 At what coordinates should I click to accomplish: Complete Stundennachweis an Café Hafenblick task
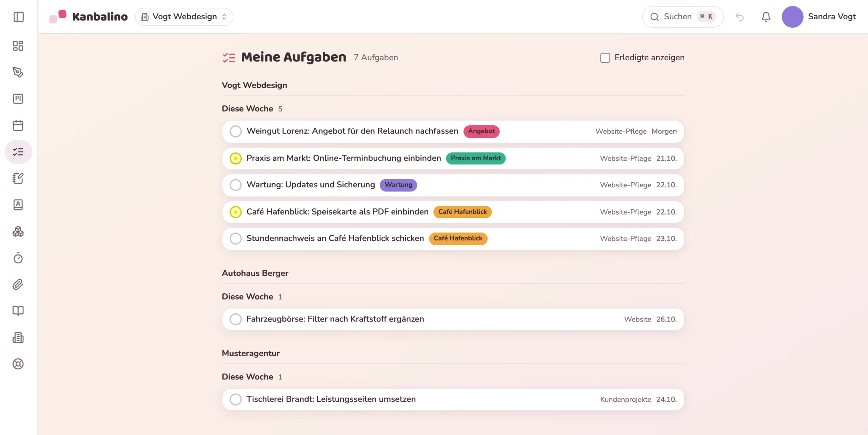click(x=236, y=239)
